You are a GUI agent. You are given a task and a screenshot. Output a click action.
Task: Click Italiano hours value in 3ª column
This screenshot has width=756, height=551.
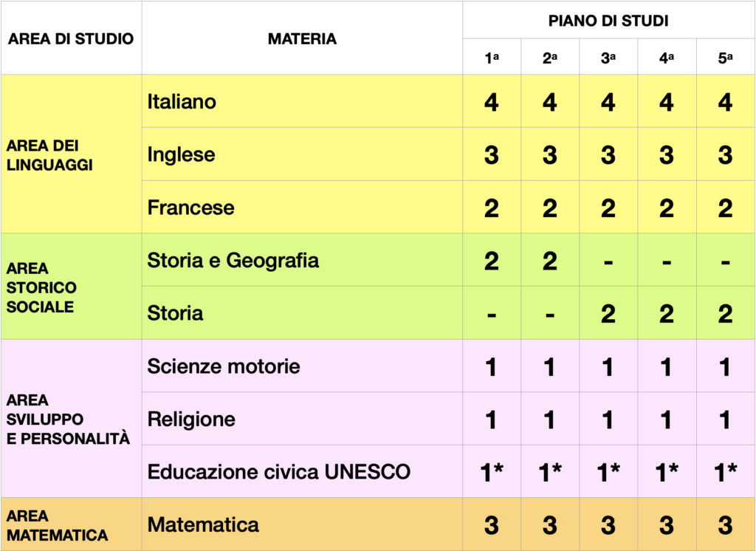tap(608, 102)
